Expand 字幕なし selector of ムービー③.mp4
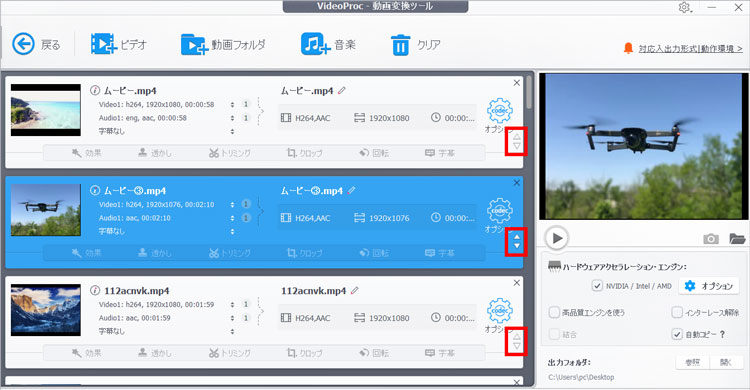750x390 pixels. (232, 231)
